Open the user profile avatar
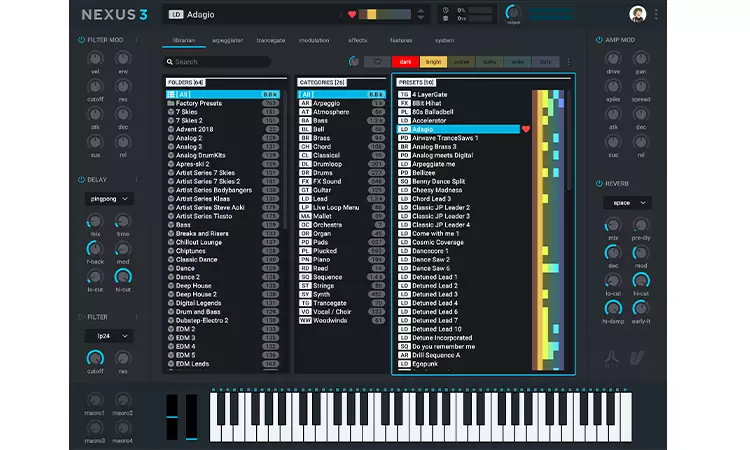The width and height of the screenshot is (750, 450). click(x=638, y=14)
